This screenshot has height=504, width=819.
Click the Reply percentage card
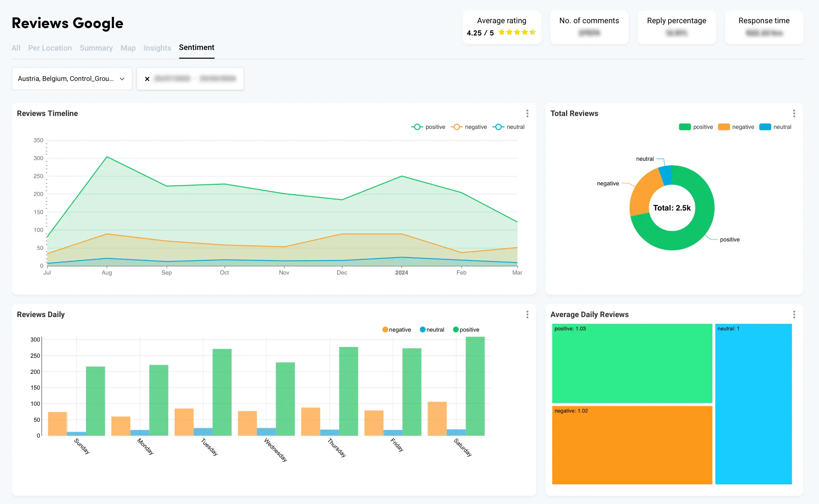click(676, 27)
